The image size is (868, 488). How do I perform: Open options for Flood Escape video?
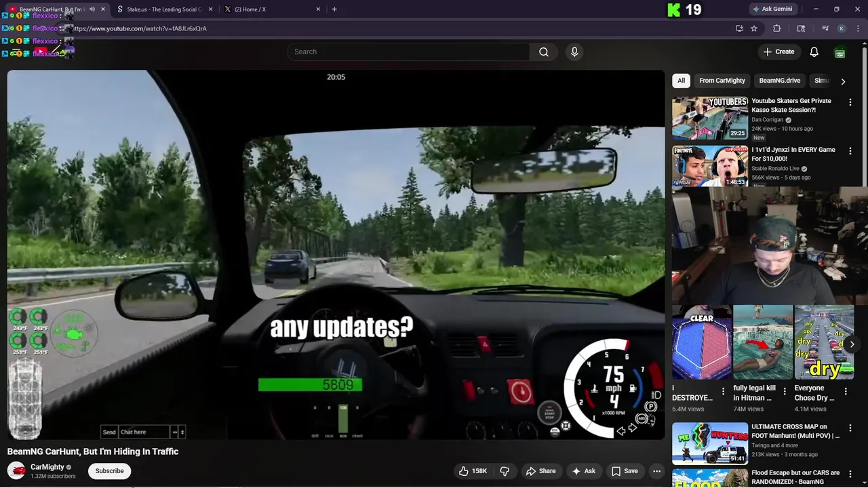click(x=850, y=474)
